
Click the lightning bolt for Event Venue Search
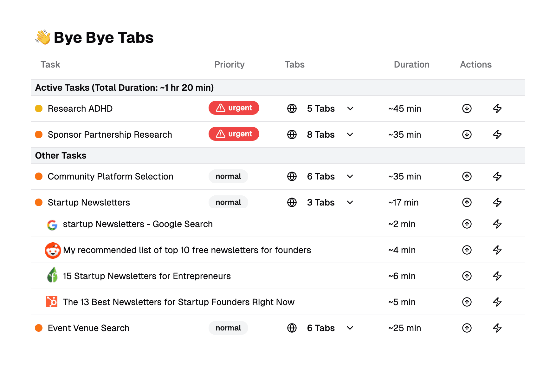pyautogui.click(x=497, y=328)
